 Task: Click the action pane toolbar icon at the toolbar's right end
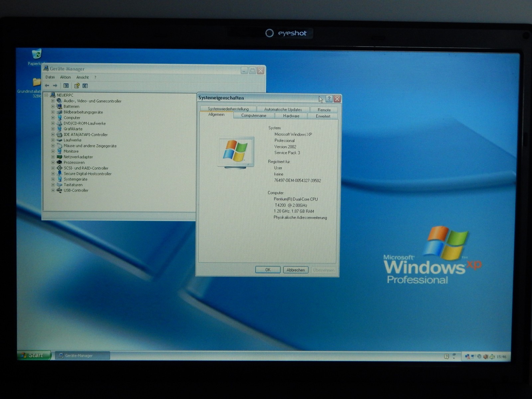[x=85, y=86]
